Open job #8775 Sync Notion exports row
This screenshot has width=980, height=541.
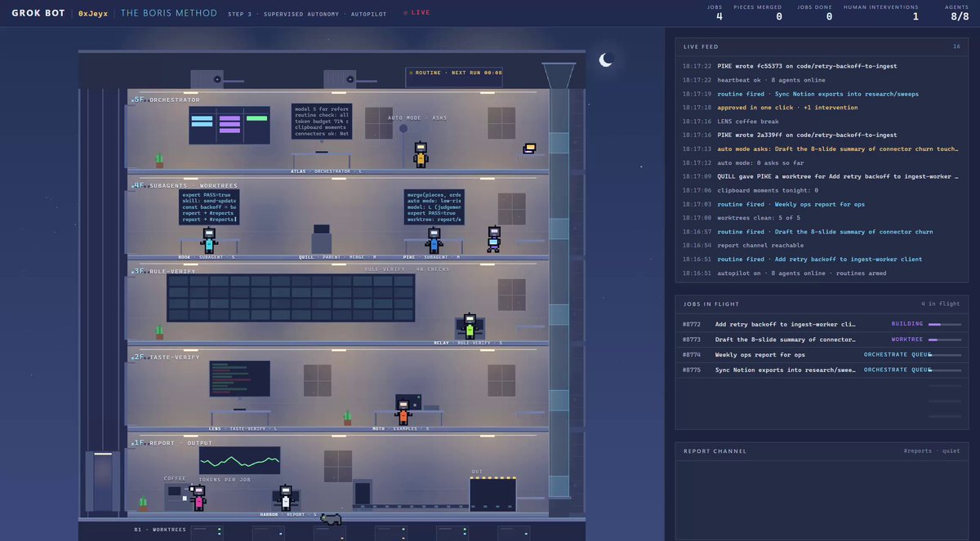pyautogui.click(x=822, y=370)
